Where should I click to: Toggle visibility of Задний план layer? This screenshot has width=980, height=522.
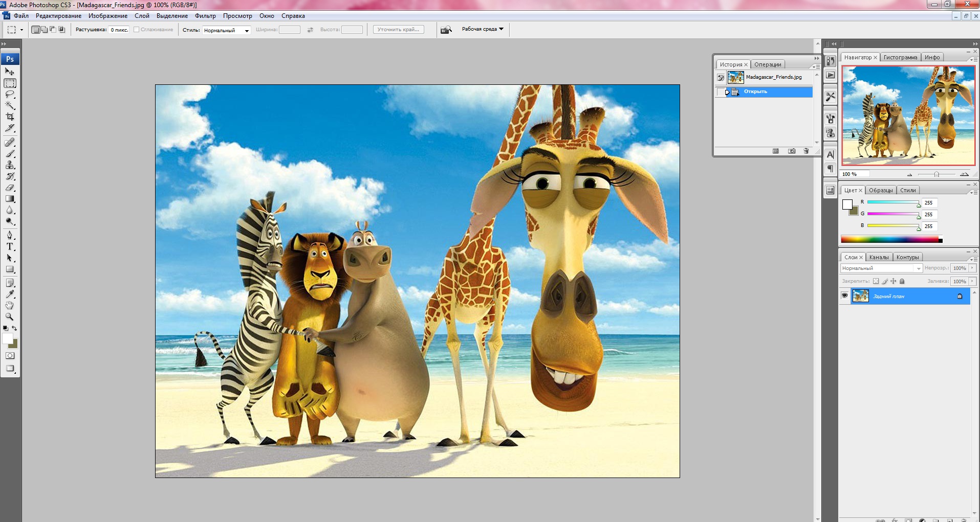[x=844, y=296]
